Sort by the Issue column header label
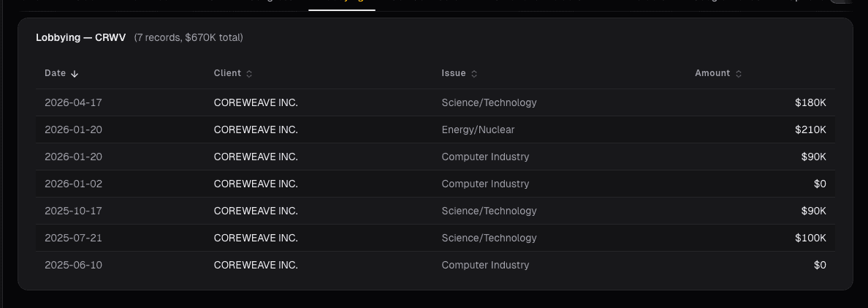This screenshot has width=868, height=308. pos(453,73)
